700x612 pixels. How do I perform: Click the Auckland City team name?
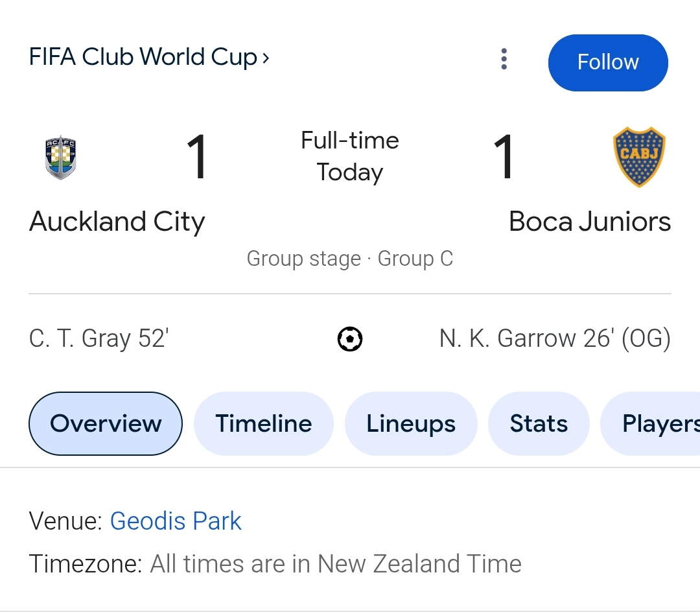(x=117, y=222)
